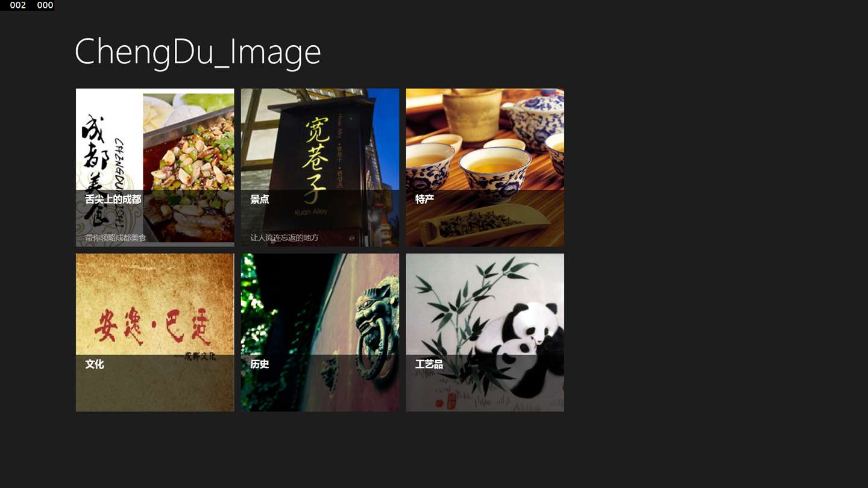Select the 宽巷子 signboard image
The image size is (868, 488).
[320, 167]
